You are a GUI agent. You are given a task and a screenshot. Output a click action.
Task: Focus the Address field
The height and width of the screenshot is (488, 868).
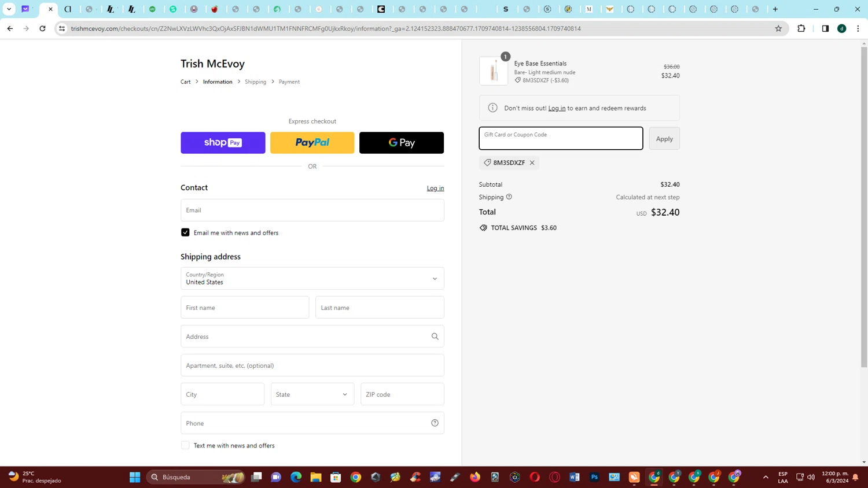(x=312, y=337)
